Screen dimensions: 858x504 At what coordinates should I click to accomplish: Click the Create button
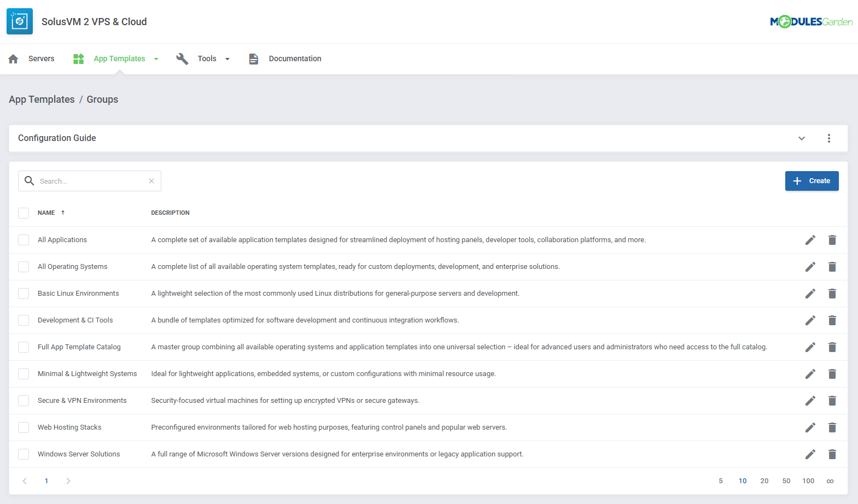812,181
